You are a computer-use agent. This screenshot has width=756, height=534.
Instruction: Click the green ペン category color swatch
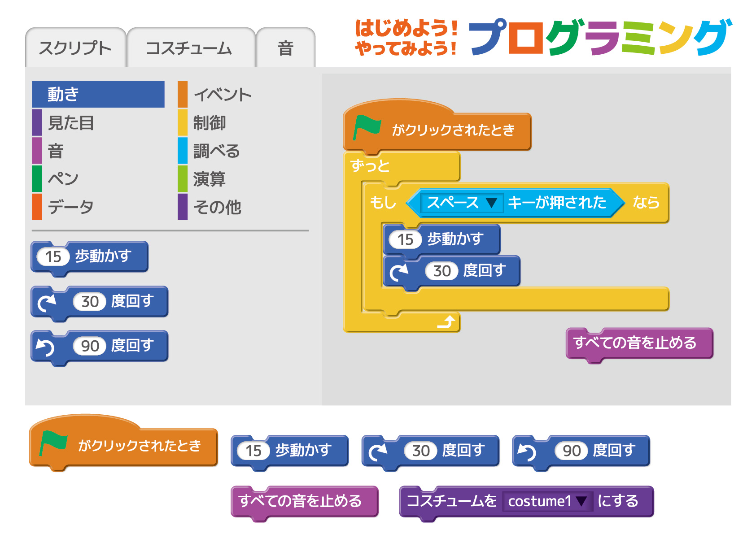tap(37, 179)
